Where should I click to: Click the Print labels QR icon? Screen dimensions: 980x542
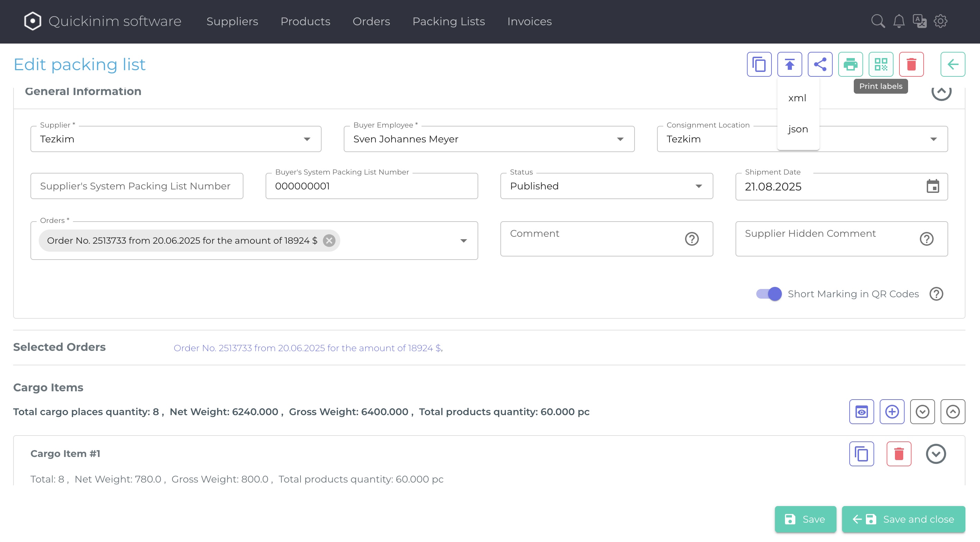(x=881, y=64)
